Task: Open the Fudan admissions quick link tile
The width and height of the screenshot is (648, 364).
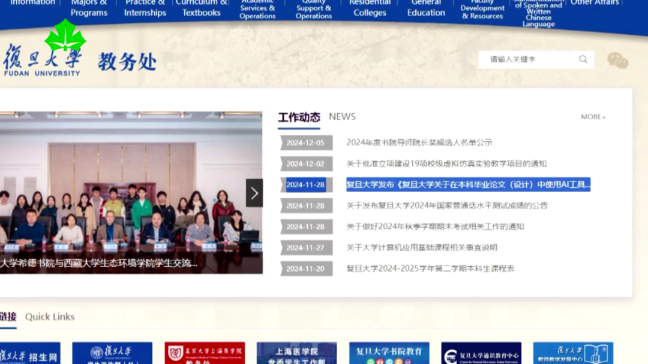Action: (30, 353)
